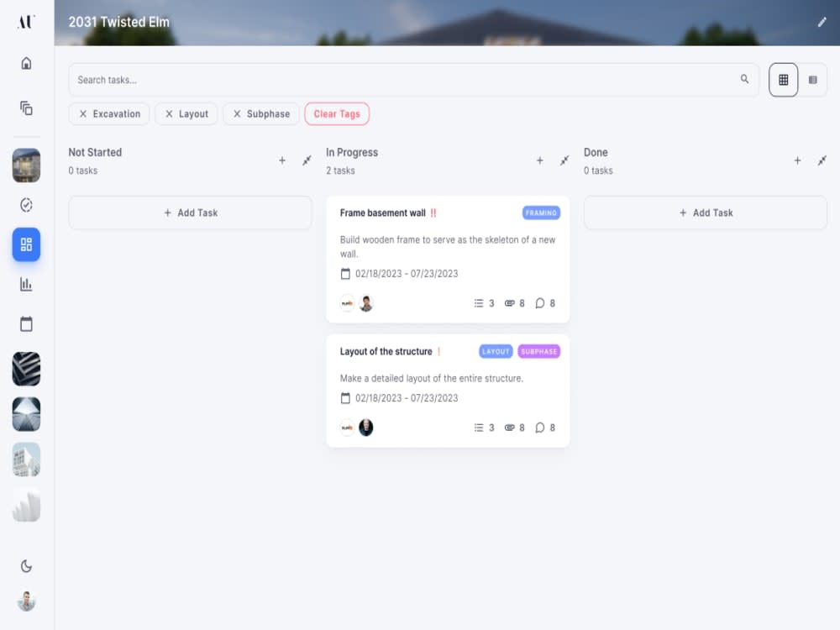Add a task via Not Started plus icon
The height and width of the screenshot is (630, 840).
tap(282, 160)
